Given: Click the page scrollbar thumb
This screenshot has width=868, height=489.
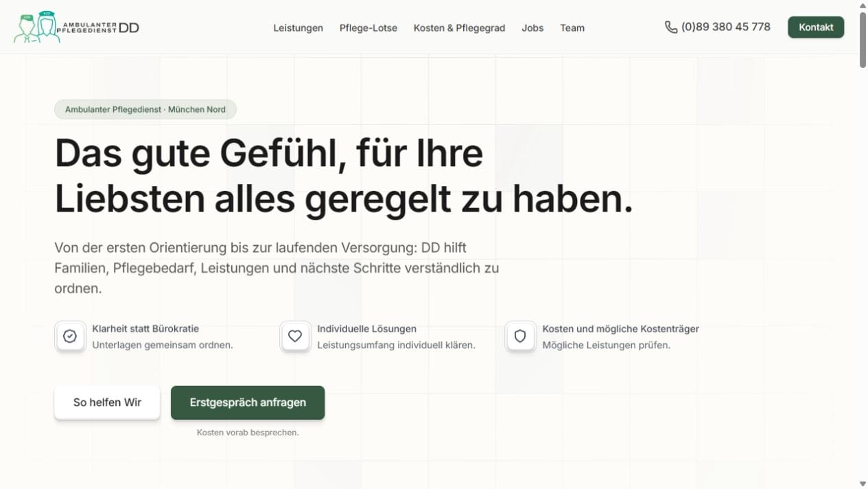Looking at the screenshot, I should [863, 39].
